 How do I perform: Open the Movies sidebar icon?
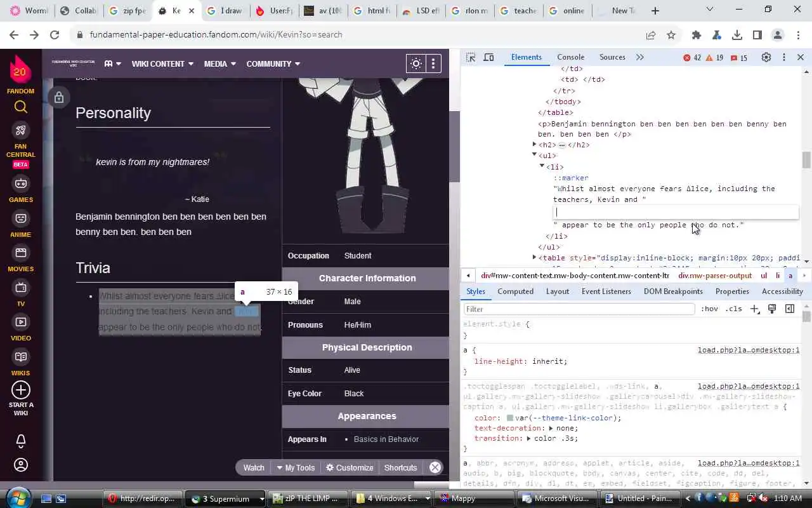click(20, 253)
